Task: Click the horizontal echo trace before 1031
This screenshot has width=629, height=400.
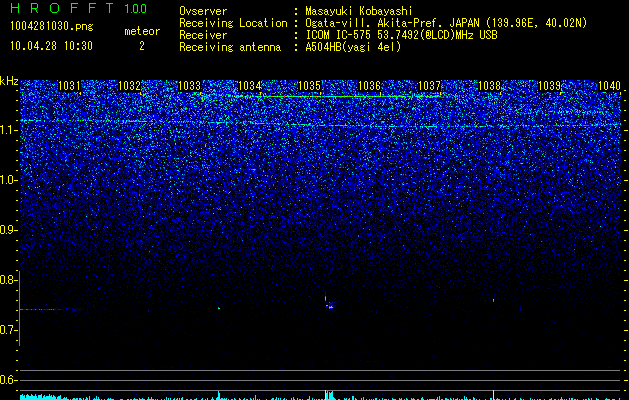Action: pos(50,309)
